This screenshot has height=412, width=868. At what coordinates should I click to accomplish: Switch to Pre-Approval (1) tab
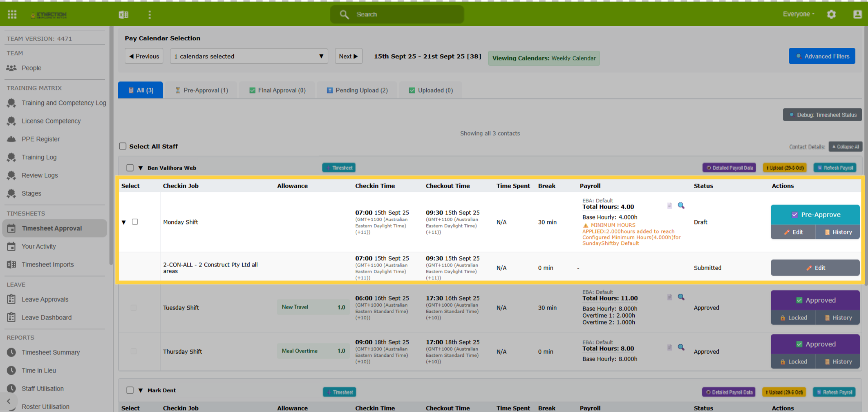coord(202,90)
